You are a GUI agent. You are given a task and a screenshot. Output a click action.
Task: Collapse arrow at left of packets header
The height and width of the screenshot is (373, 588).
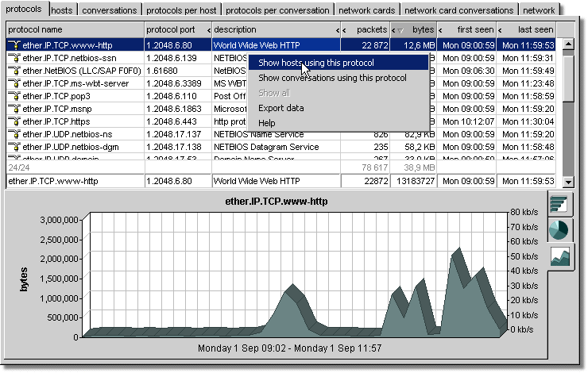coord(344,30)
